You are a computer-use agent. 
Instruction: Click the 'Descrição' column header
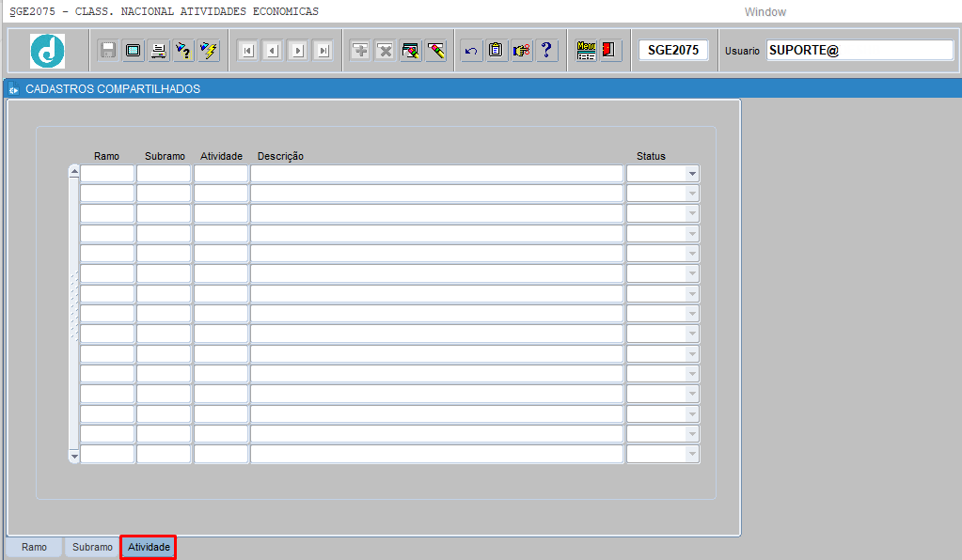pos(280,156)
